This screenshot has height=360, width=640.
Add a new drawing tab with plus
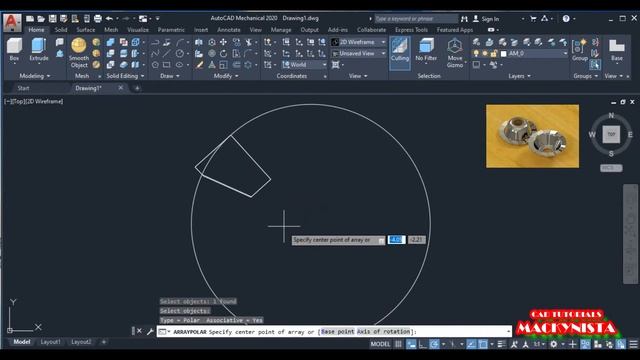pos(137,88)
